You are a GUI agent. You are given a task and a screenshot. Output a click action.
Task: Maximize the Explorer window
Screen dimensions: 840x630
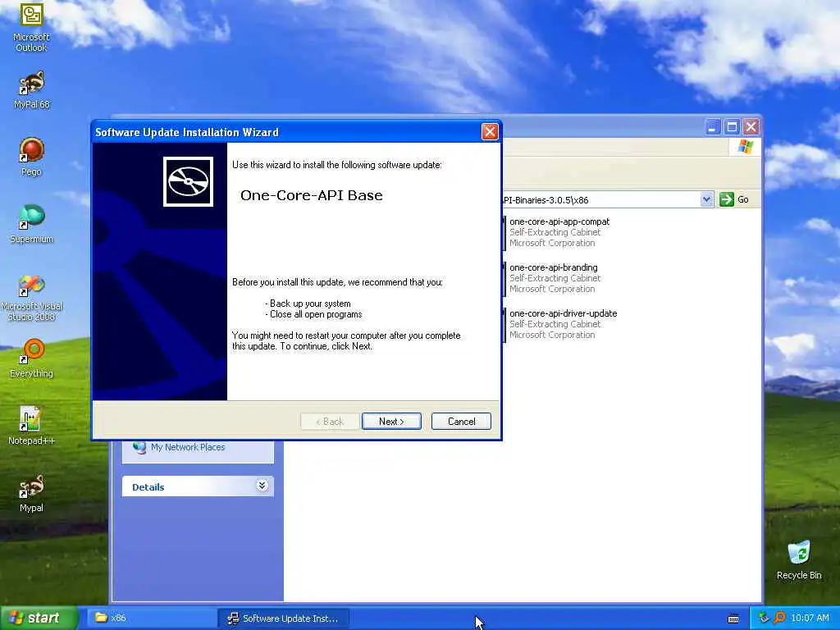tap(732, 127)
